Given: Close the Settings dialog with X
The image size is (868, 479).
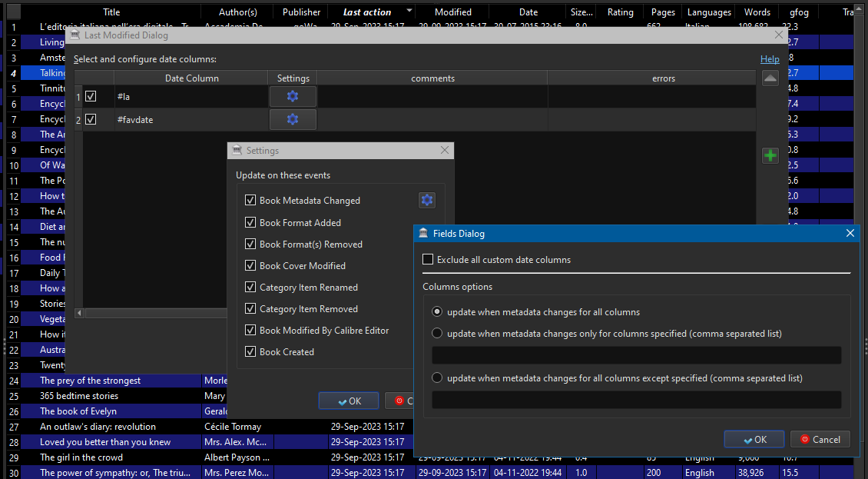Looking at the screenshot, I should tap(444, 151).
